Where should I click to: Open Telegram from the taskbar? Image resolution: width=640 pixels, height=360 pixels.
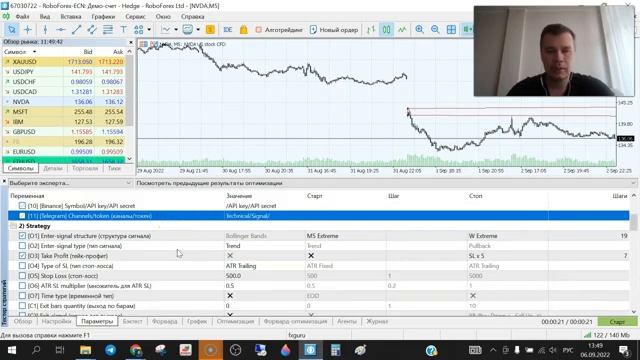pos(110,350)
